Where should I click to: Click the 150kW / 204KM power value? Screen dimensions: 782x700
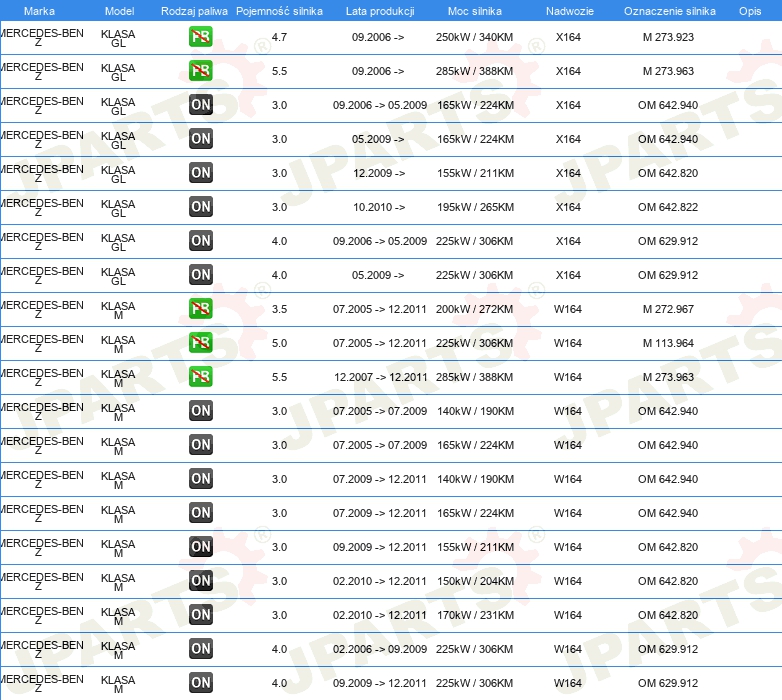475,581
